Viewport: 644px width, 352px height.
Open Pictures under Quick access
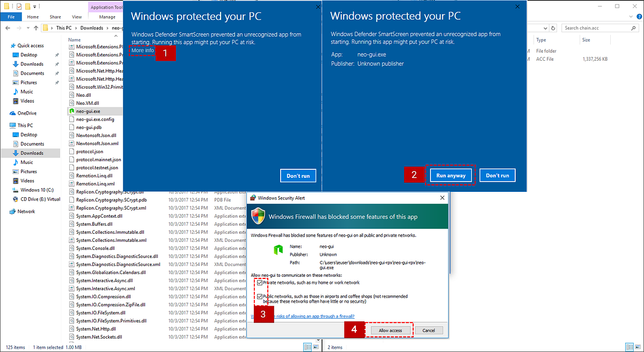(29, 82)
